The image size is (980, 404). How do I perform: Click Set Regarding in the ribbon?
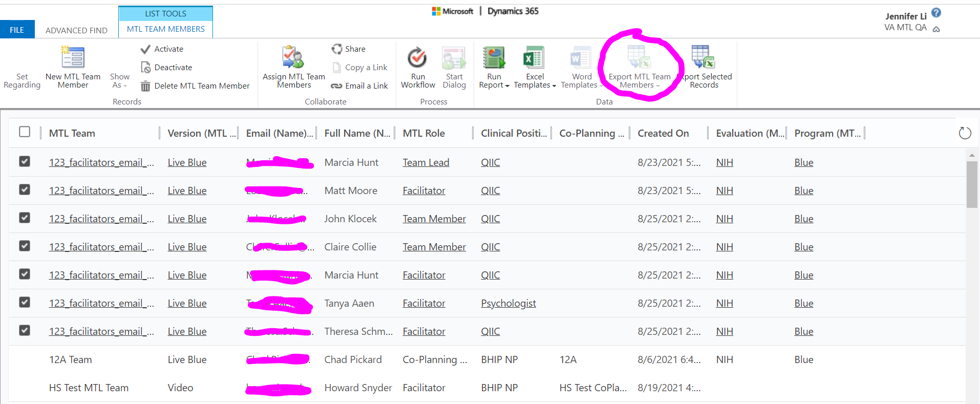22,81
